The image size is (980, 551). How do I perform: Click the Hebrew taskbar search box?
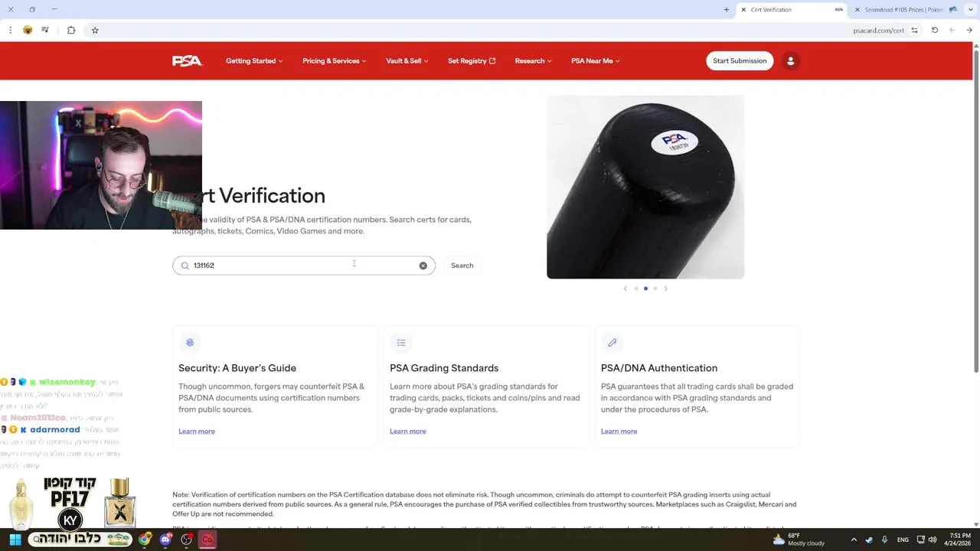pyautogui.click(x=80, y=540)
